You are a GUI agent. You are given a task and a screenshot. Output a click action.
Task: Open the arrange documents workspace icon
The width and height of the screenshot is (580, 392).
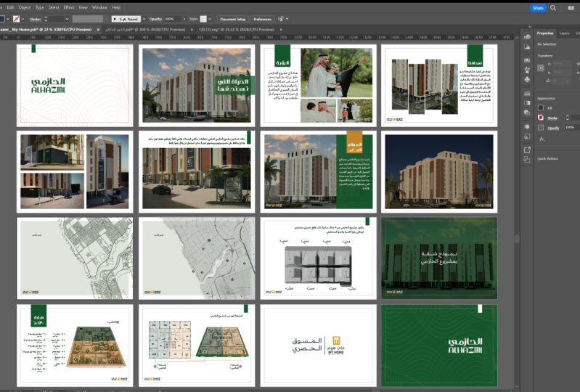tap(571, 8)
